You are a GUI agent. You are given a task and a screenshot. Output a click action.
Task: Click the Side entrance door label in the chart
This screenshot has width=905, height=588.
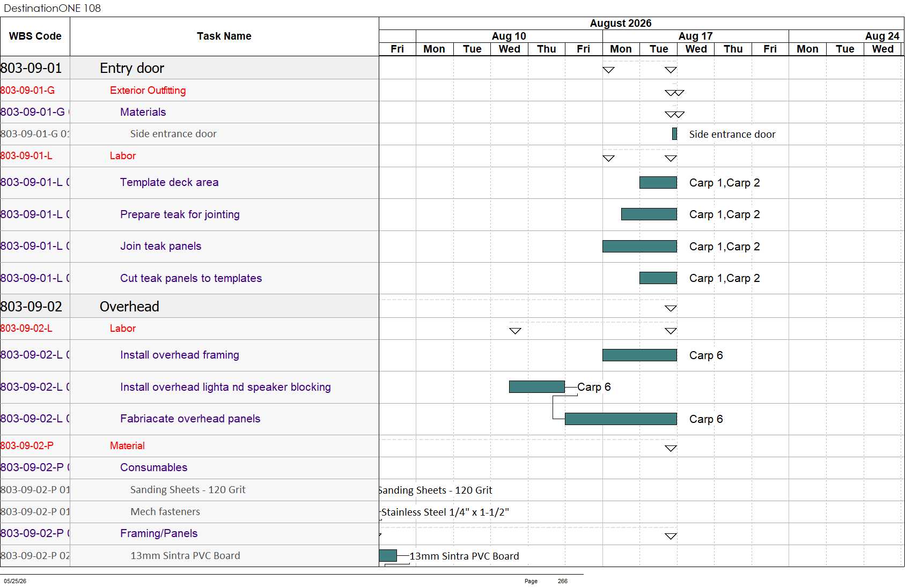pos(732,135)
